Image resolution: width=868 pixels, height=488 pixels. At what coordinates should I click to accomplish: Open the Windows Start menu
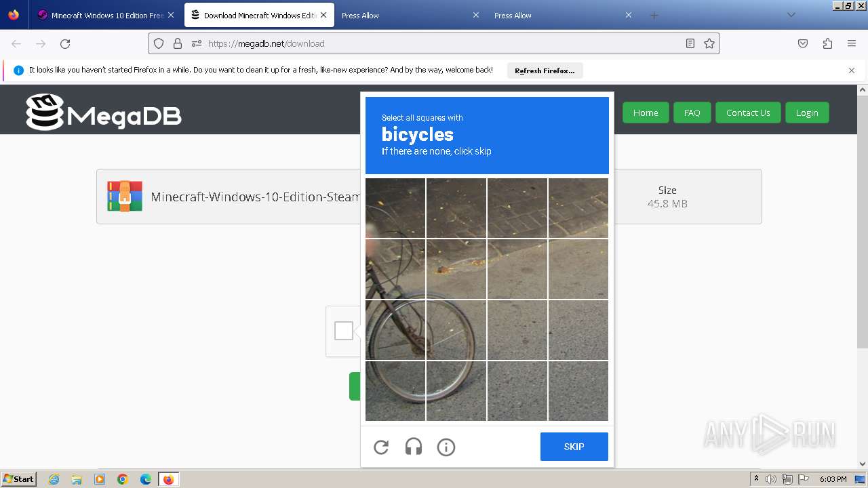[18, 479]
